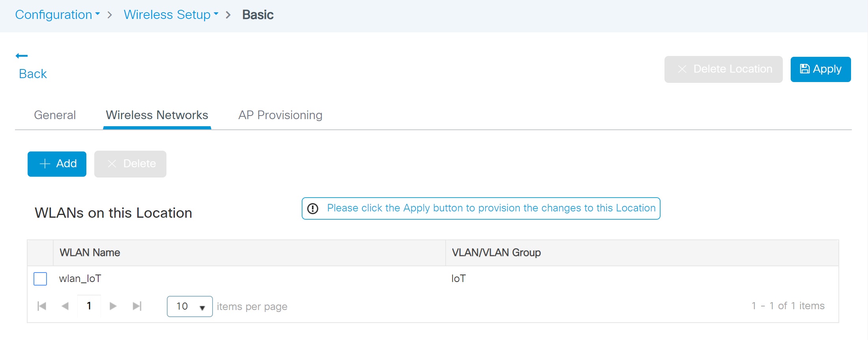
Task: Click the page number 1 field
Action: (89, 306)
